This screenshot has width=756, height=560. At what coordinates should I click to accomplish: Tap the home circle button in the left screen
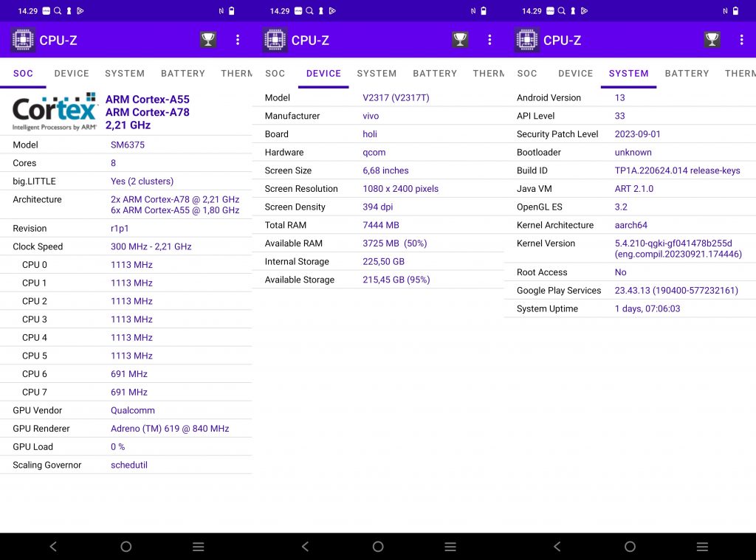pos(126,547)
